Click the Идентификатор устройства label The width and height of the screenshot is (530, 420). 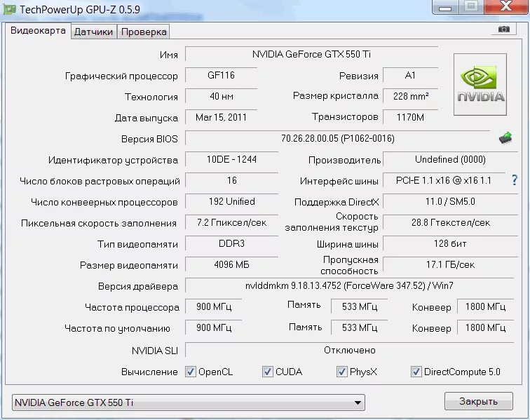[x=114, y=161]
